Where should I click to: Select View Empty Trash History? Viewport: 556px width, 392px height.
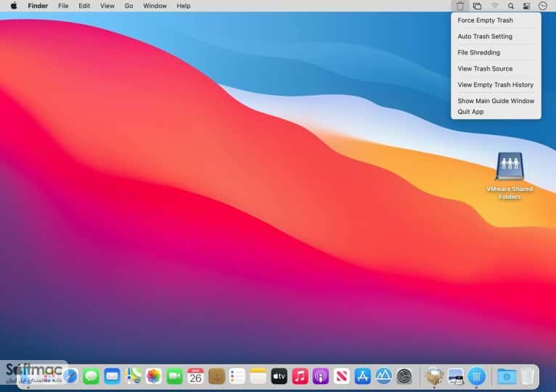[x=496, y=85]
